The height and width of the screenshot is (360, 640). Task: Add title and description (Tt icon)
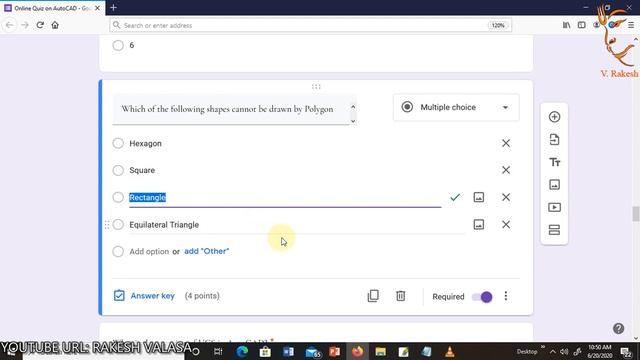[554, 162]
